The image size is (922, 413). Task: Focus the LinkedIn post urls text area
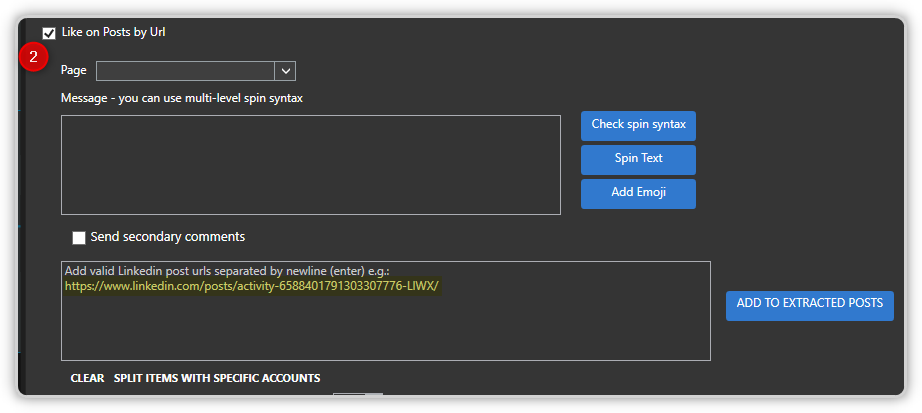tap(386, 311)
